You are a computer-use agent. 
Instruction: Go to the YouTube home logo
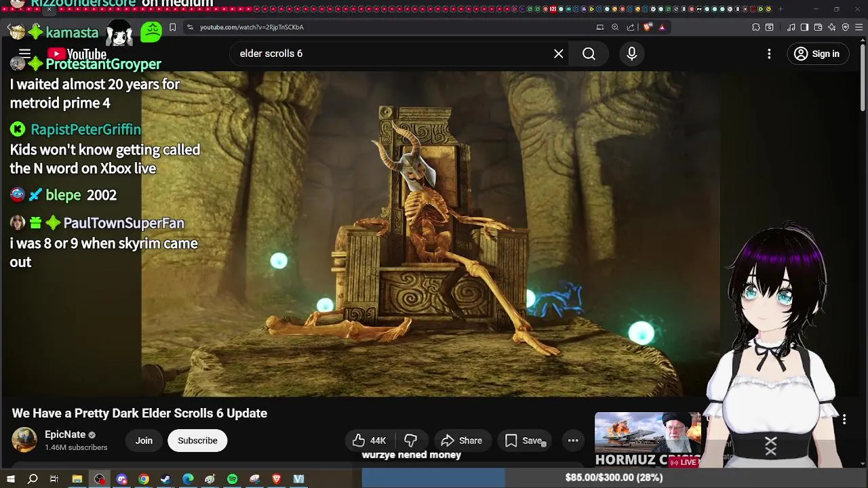click(x=77, y=54)
